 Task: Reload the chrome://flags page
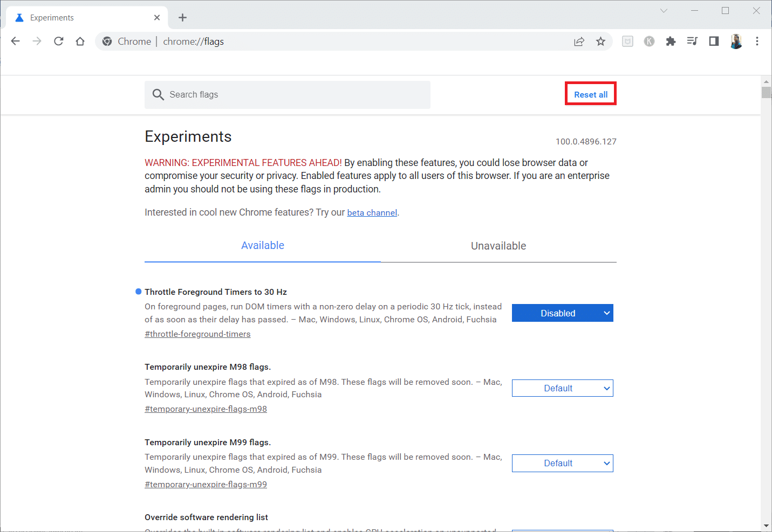coord(59,42)
